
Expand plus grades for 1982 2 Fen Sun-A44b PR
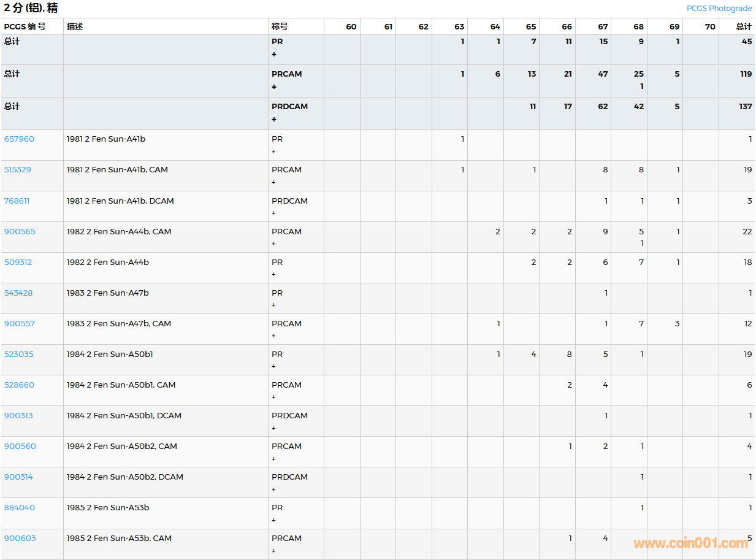(274, 274)
